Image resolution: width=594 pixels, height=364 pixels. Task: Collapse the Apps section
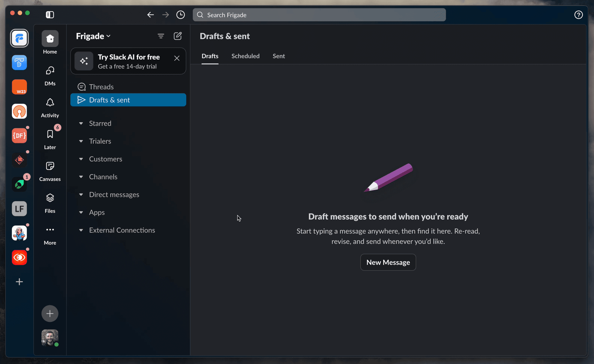point(81,212)
